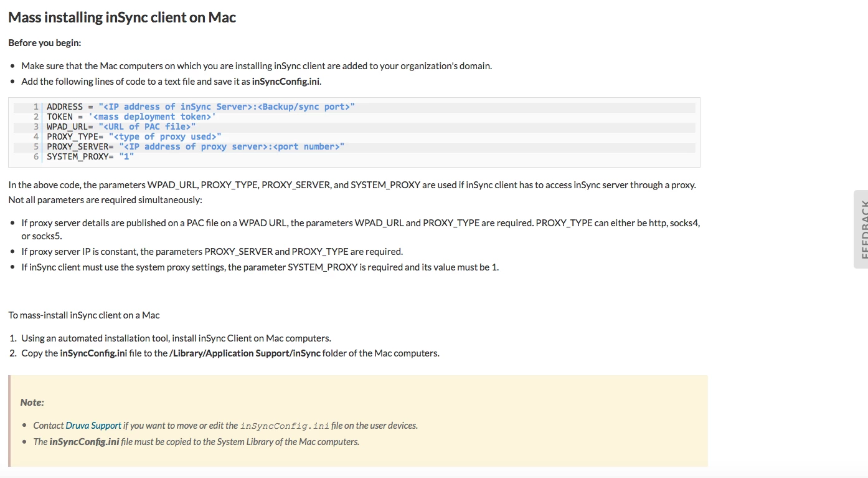Screen dimensions: 868x478
Task: Click the 'Before you begin:' subheading
Action: click(45, 43)
